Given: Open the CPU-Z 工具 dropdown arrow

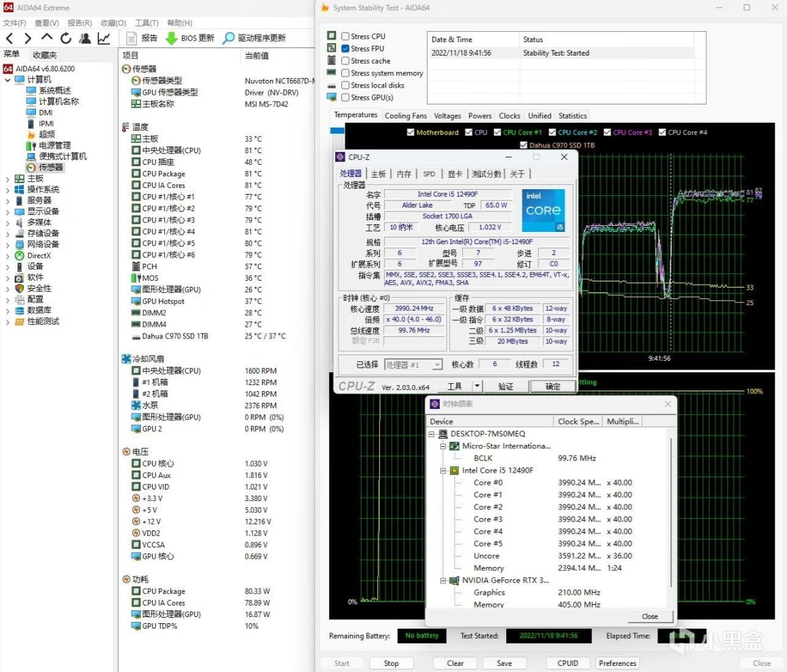Looking at the screenshot, I should tap(477, 386).
